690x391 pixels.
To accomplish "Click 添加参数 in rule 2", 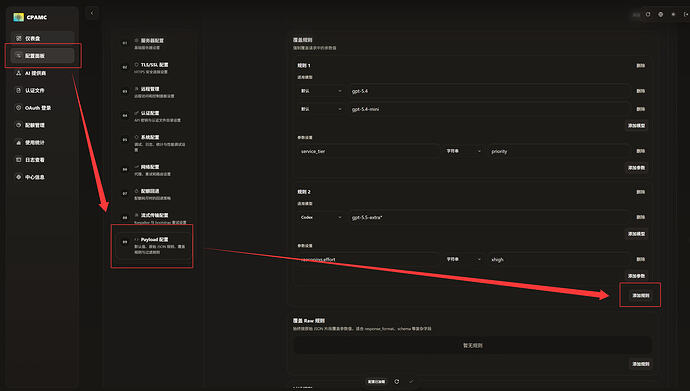I will (x=636, y=276).
